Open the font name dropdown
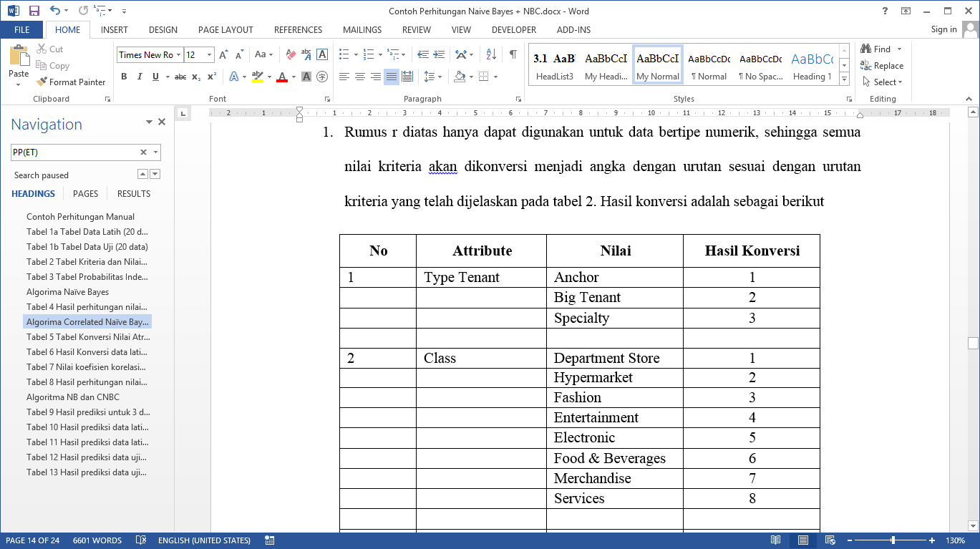 click(x=178, y=55)
